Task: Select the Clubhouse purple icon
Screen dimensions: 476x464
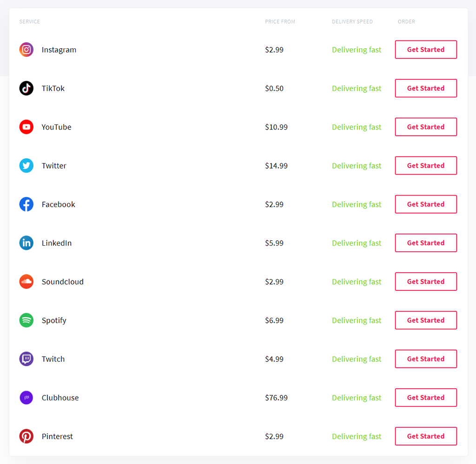Action: click(x=26, y=398)
